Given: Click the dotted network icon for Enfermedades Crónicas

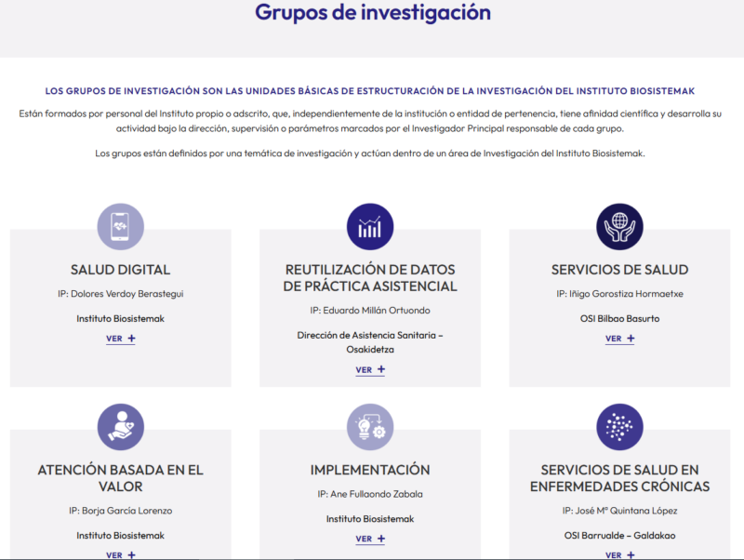Looking at the screenshot, I should point(619,427).
